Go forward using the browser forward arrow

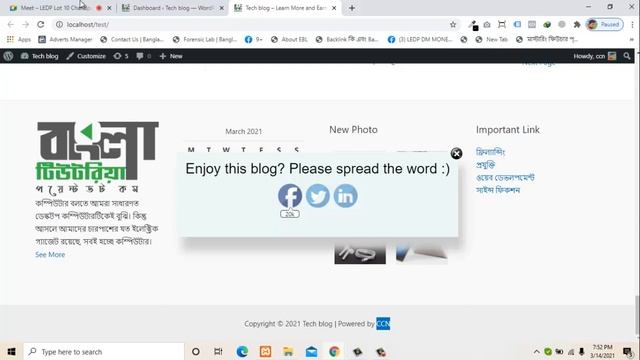tap(26, 24)
